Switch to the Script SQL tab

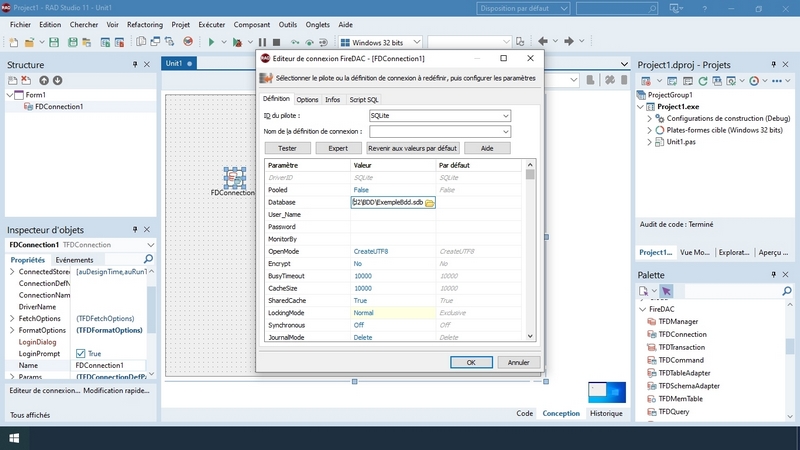(363, 99)
